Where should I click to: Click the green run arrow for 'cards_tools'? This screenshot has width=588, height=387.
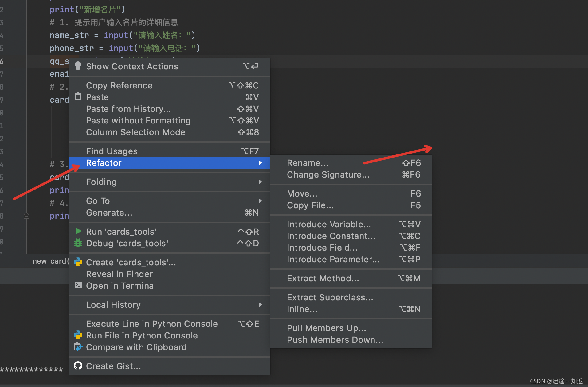pos(78,231)
